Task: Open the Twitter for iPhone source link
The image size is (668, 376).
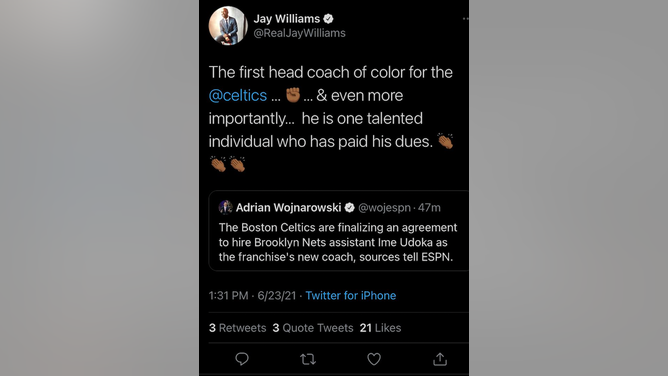Action: (x=351, y=296)
